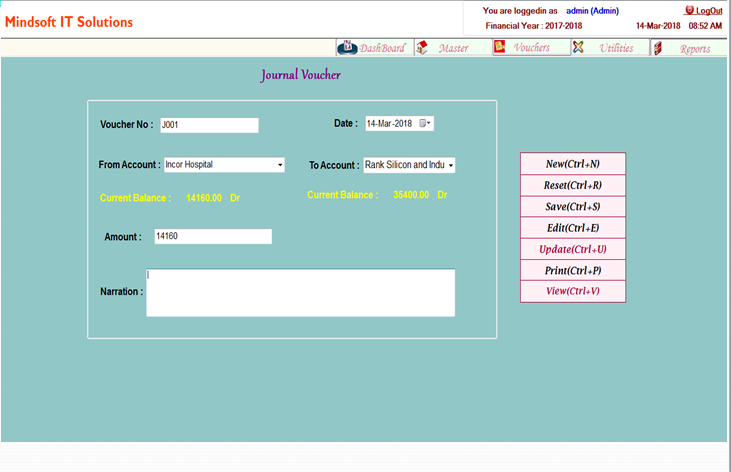
Task: Open the DashBoard menu
Action: [375, 48]
